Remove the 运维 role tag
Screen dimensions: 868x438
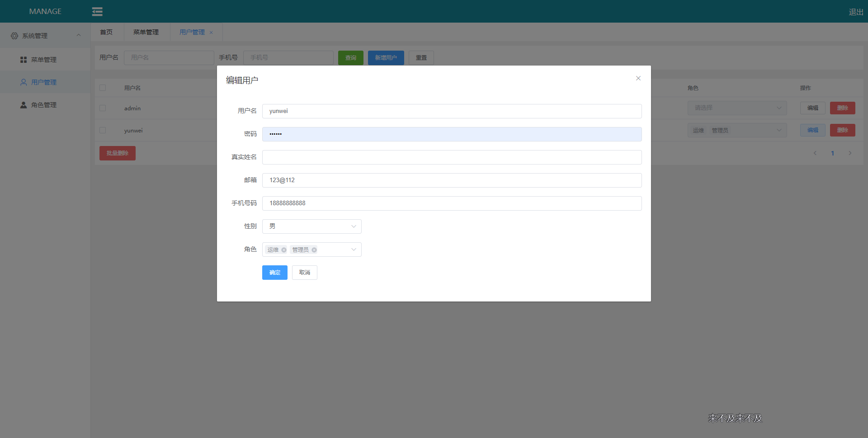[284, 250]
